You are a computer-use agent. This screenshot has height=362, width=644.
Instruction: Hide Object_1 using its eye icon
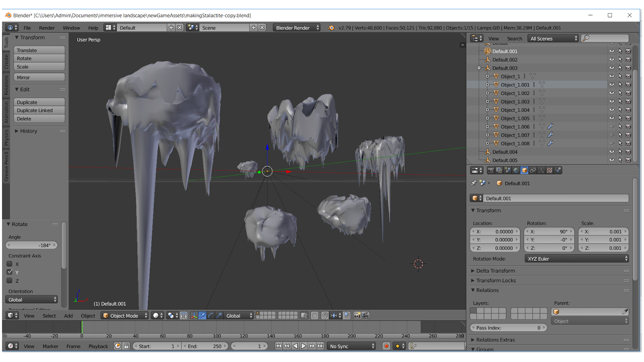point(612,76)
